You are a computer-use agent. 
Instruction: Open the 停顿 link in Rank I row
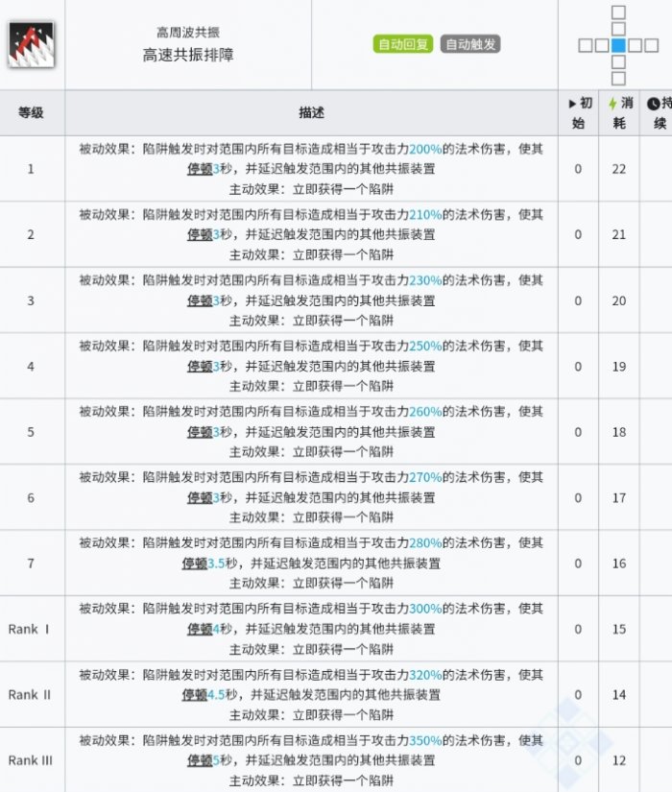pos(200,629)
